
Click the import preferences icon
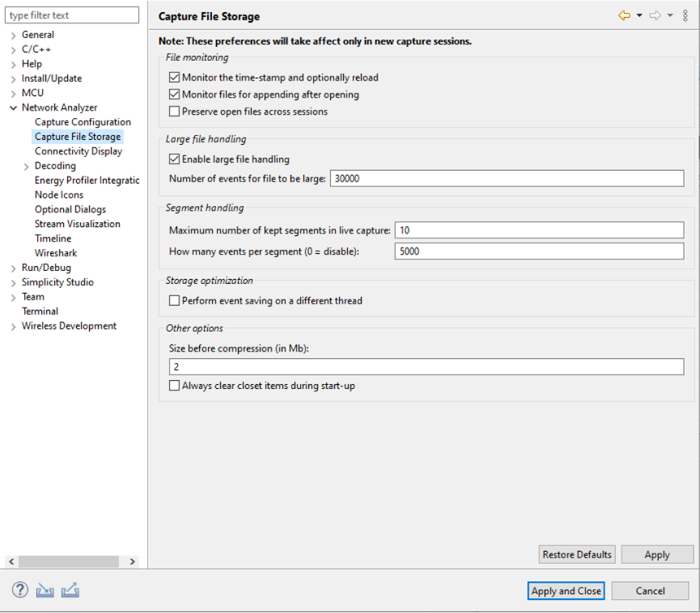tap(45, 590)
